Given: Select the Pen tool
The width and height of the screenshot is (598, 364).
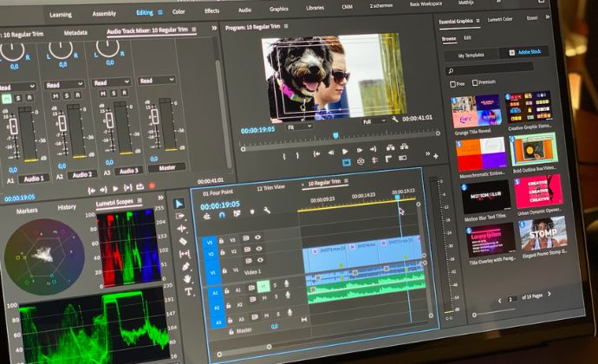Looking at the screenshot, I should click(x=185, y=266).
